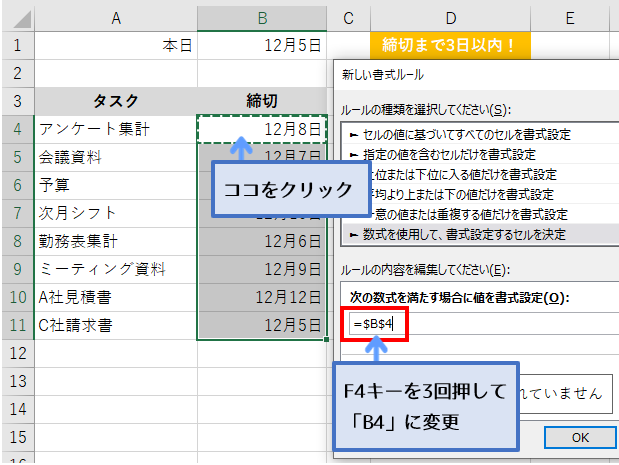The image size is (619, 465).
Task: Click the orange 締切まで3日以内！ cell
Action: point(450,45)
